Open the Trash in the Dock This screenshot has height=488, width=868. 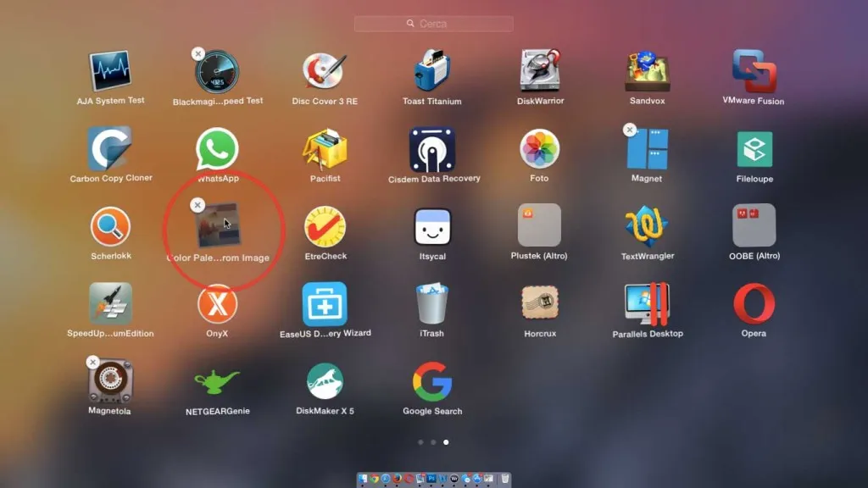pyautogui.click(x=505, y=479)
